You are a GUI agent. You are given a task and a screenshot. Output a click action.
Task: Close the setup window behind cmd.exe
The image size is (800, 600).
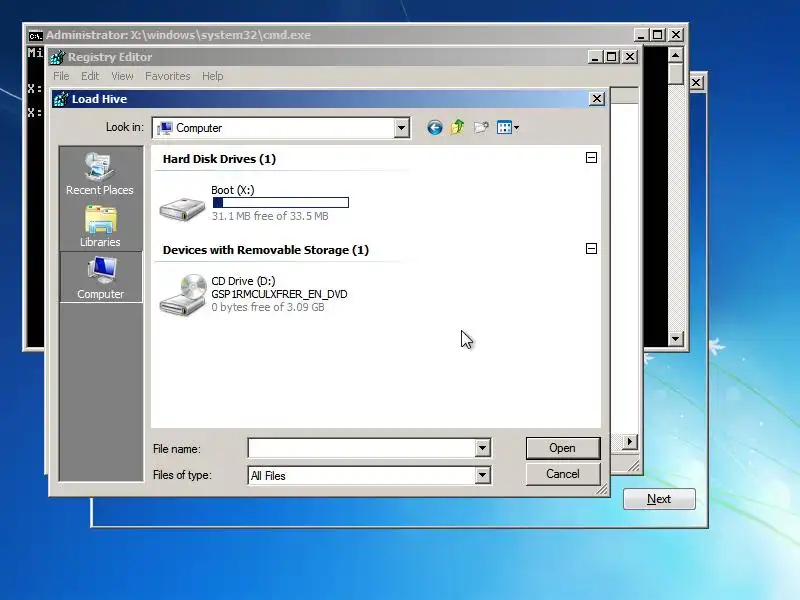696,83
